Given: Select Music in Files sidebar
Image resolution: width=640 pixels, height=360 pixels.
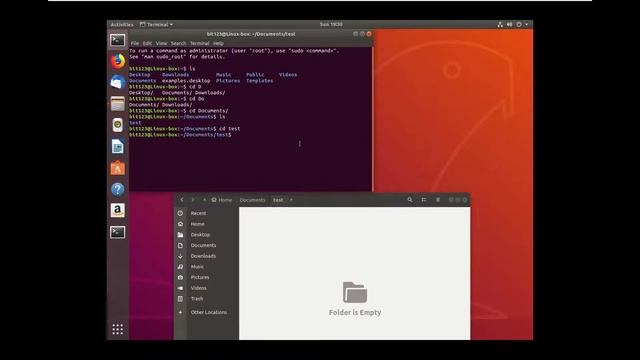Looking at the screenshot, I should click(197, 267).
